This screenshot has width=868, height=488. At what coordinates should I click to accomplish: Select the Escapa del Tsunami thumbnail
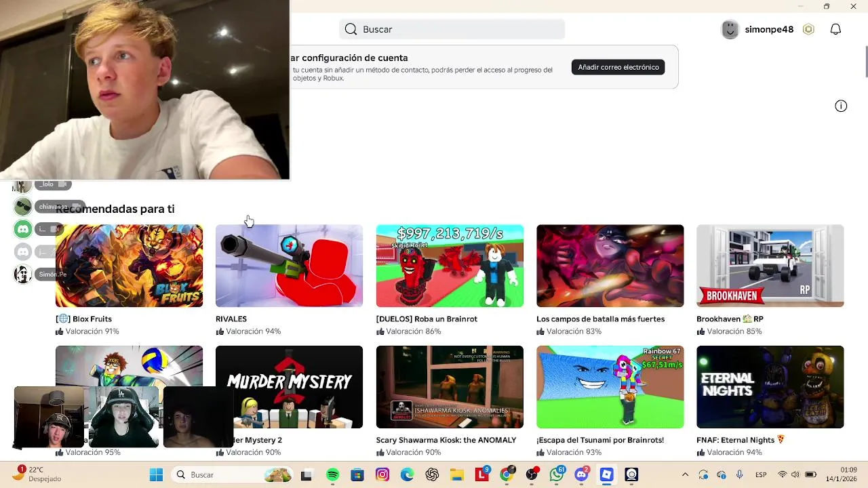[610, 387]
